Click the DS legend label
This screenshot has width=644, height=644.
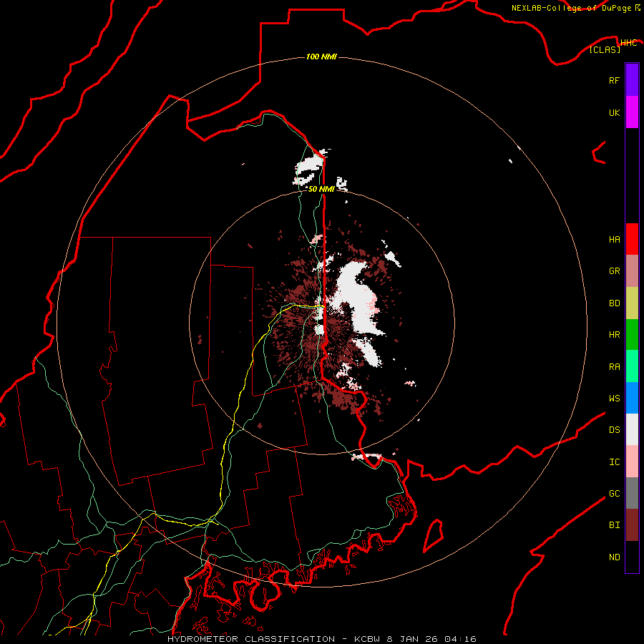coord(614,430)
